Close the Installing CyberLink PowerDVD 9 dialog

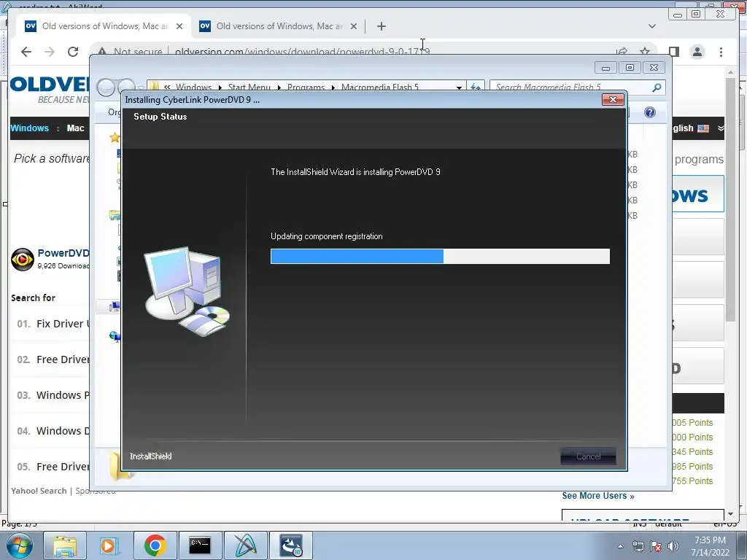click(x=613, y=99)
